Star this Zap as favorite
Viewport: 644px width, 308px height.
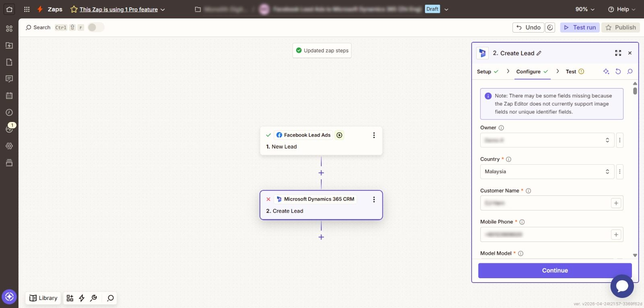[74, 9]
